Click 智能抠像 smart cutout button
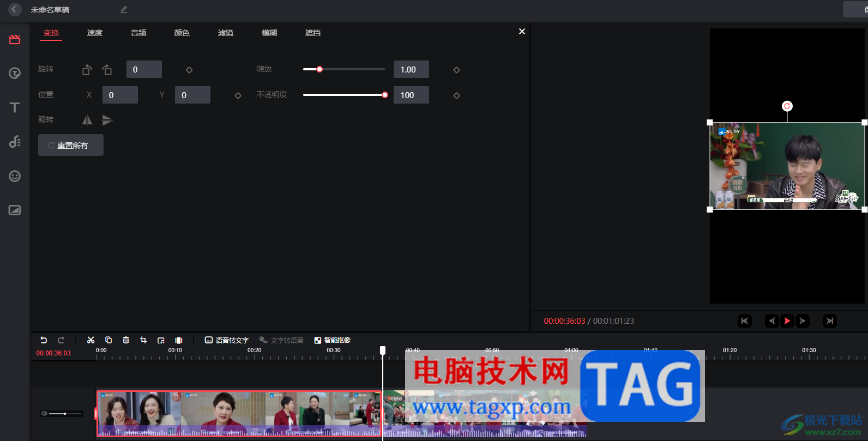This screenshot has height=441, width=868. 332,340
